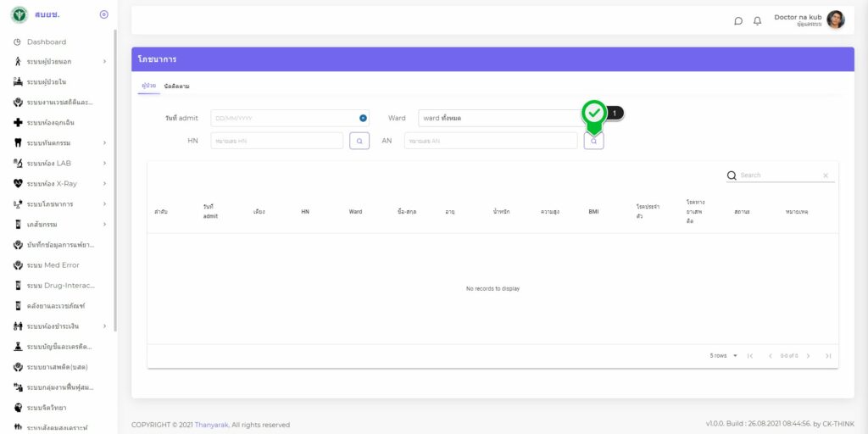The width and height of the screenshot is (868, 434).
Task: Click the search button next to AN field
Action: (593, 141)
